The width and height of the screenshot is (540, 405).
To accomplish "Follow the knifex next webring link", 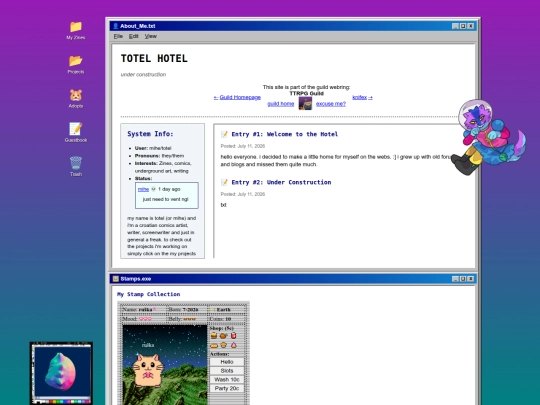I will pyautogui.click(x=362, y=97).
